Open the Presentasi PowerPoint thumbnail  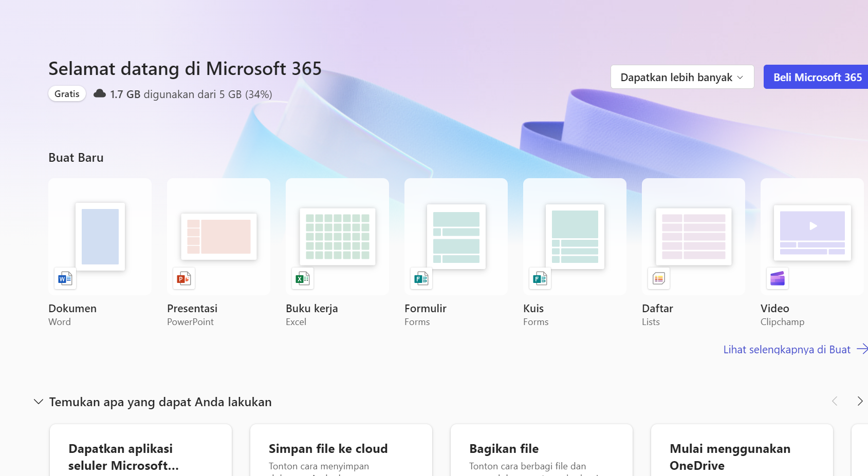[x=219, y=237]
